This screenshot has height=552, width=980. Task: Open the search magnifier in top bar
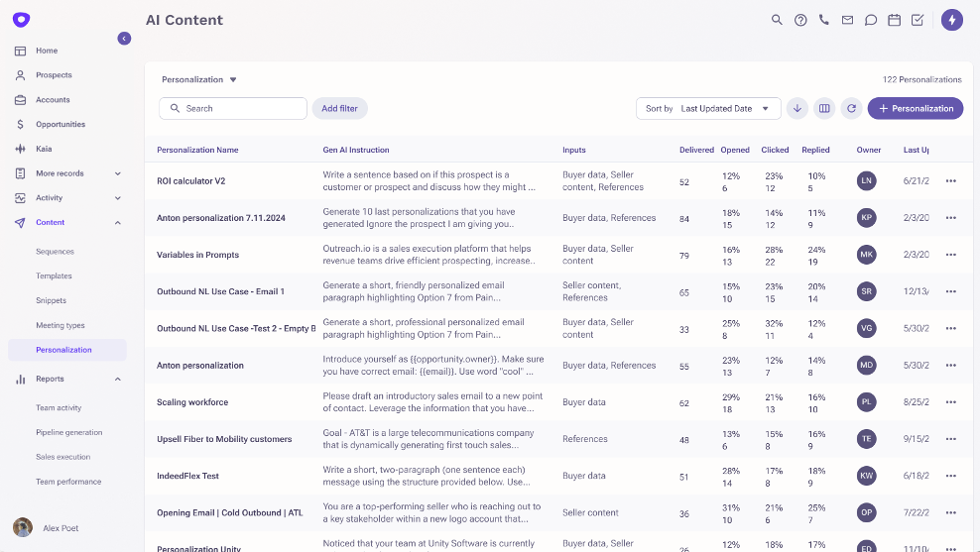[x=777, y=20]
